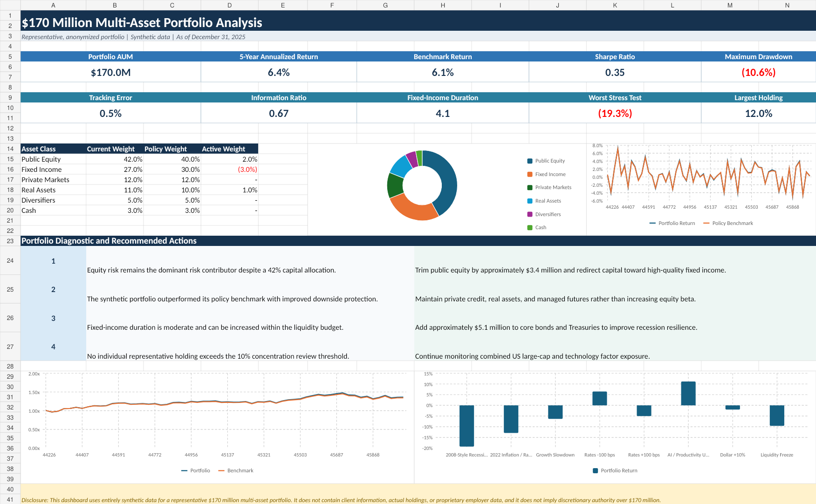
Task: Click the Portfolio AUM header cell
Action: [x=110, y=56]
